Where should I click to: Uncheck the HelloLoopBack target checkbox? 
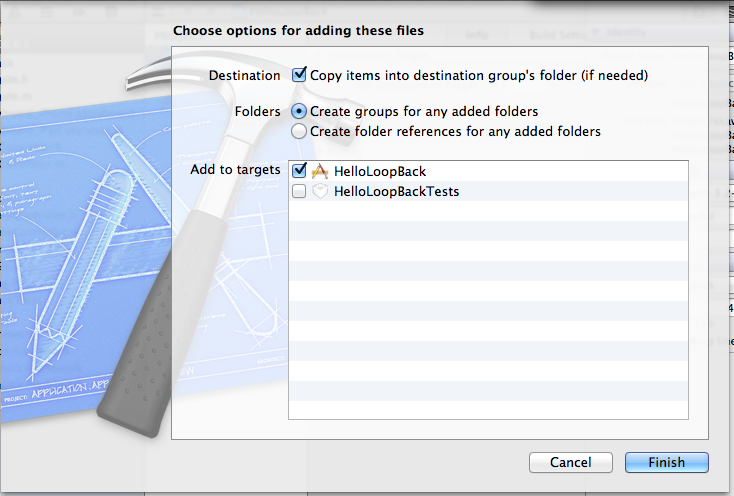coord(299,171)
